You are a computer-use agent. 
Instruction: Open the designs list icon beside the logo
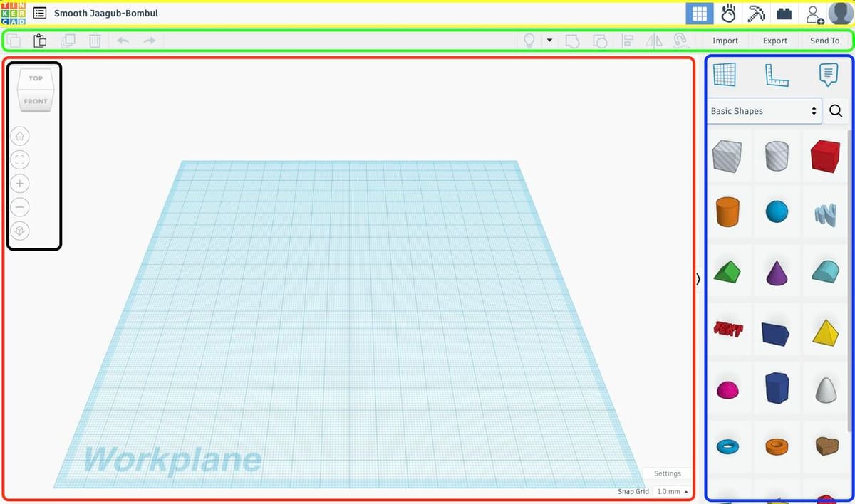pos(40,14)
